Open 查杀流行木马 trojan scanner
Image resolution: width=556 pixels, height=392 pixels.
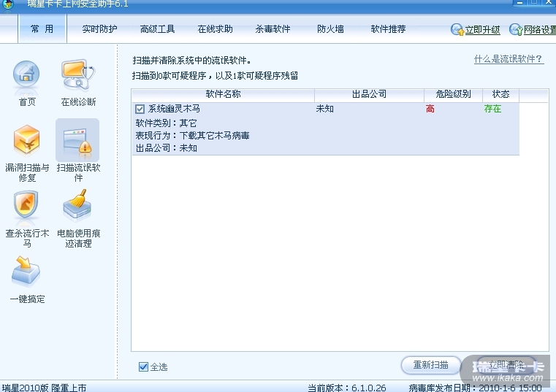click(x=26, y=206)
